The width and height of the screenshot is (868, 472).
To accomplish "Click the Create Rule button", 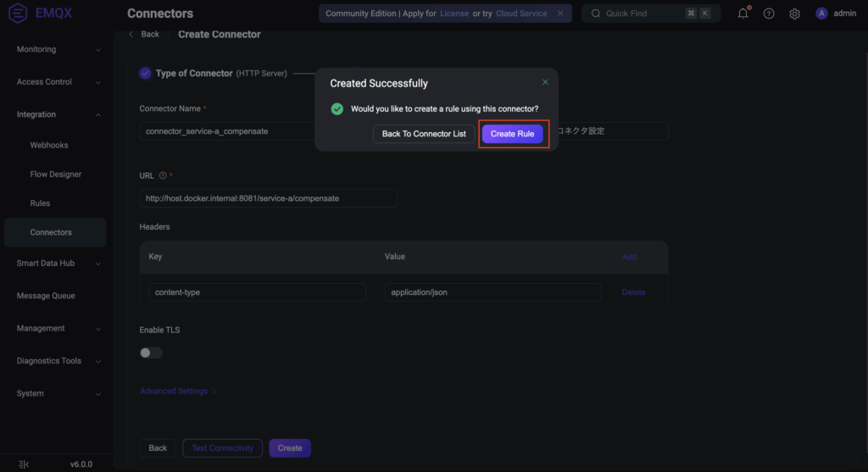I will pos(512,134).
